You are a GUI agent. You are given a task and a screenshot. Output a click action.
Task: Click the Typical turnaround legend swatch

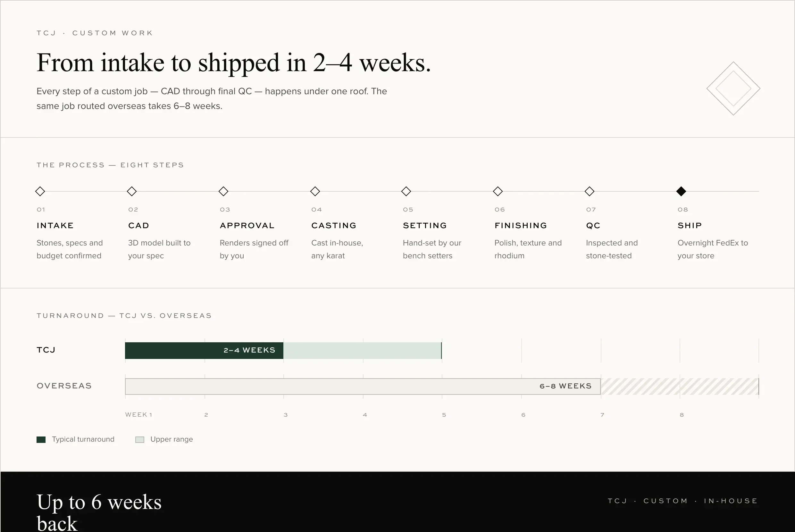[41, 440]
